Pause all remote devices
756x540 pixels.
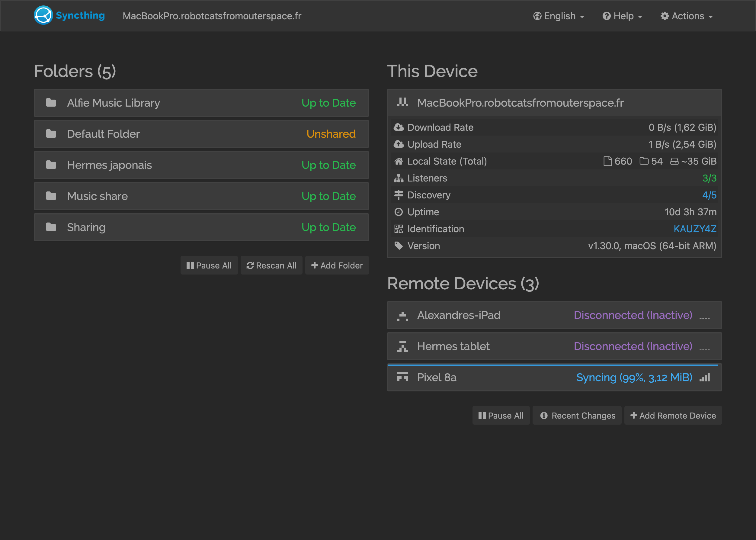[501, 415]
